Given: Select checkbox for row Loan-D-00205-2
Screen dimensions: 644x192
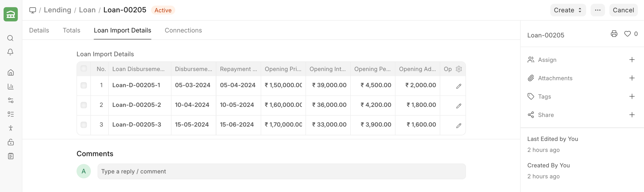Looking at the screenshot, I should (83, 105).
